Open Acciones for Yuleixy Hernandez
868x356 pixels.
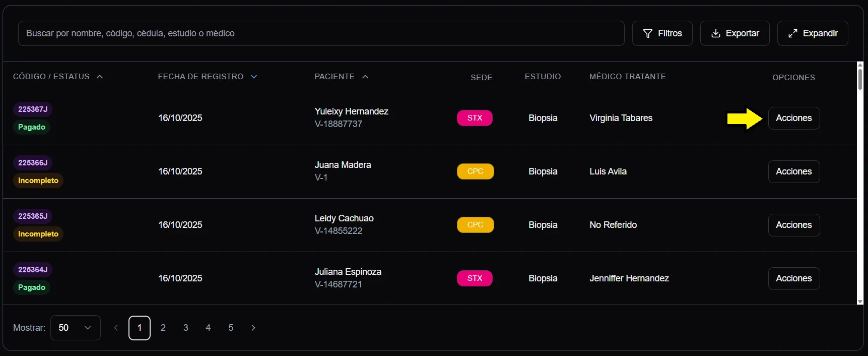[793, 118]
